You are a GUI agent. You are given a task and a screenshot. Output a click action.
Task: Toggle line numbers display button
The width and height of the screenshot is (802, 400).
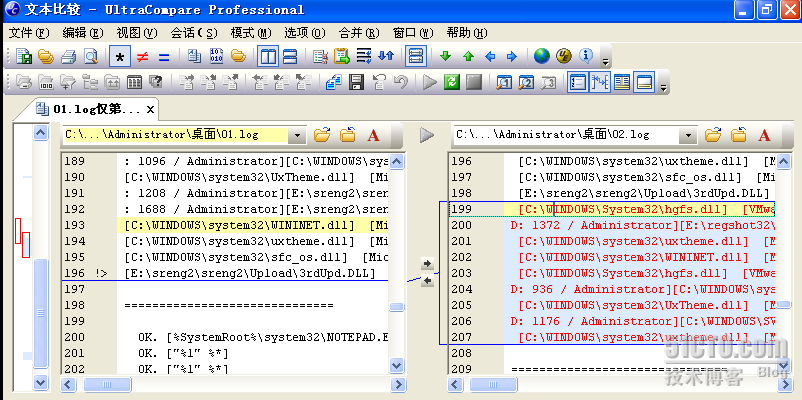pyautogui.click(x=578, y=82)
